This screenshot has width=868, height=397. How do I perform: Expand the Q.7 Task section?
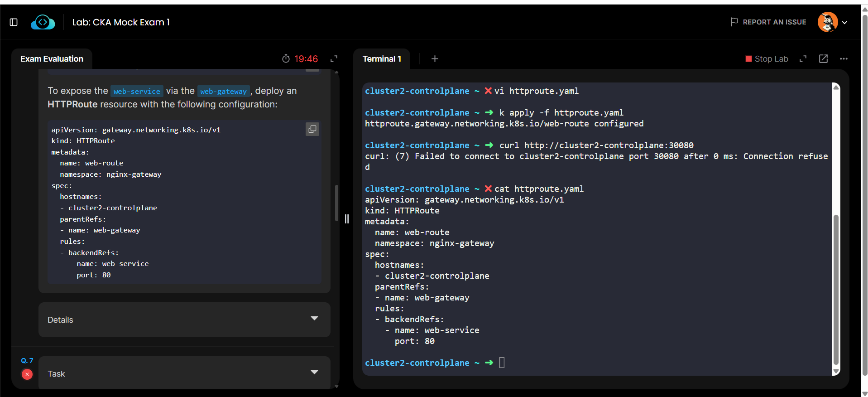[314, 373]
